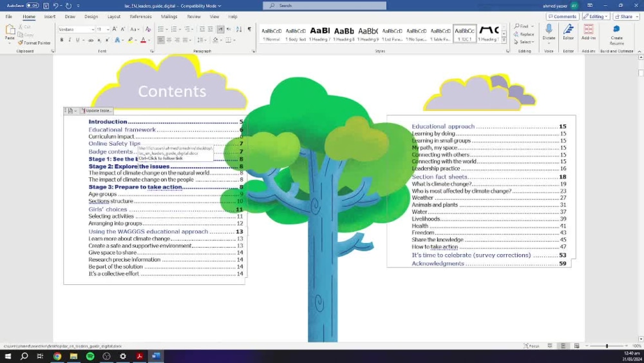Sort selected text alphabetically
Screen dimensions: 644x363
[x=239, y=29]
